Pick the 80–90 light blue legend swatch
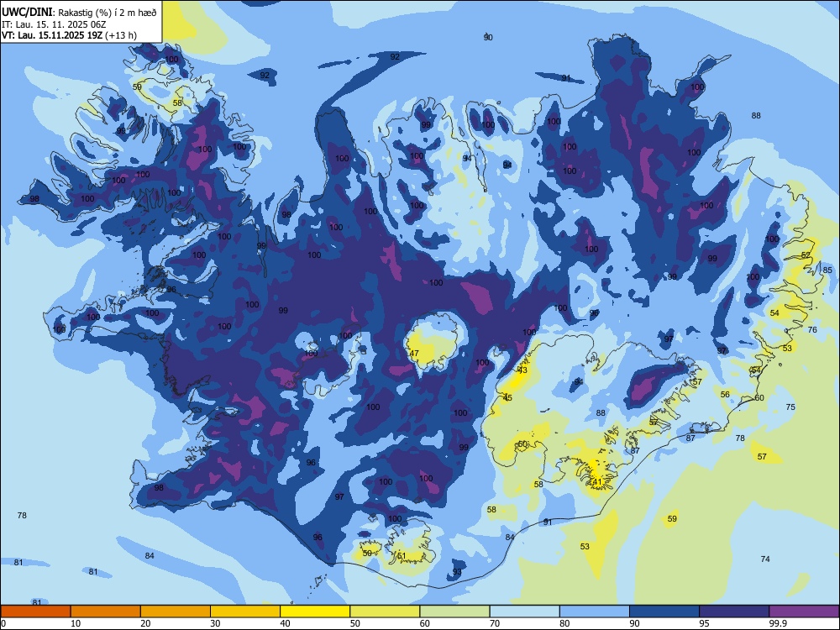Image resolution: width=840 pixels, height=630 pixels. (x=594, y=612)
